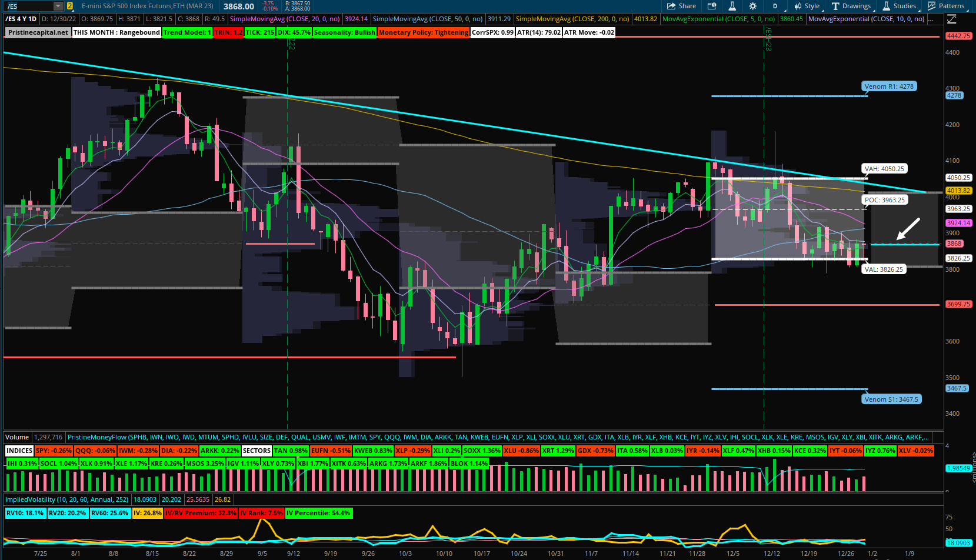This screenshot has height=560, width=976.
Task: Open the Style menu
Action: click(x=807, y=6)
